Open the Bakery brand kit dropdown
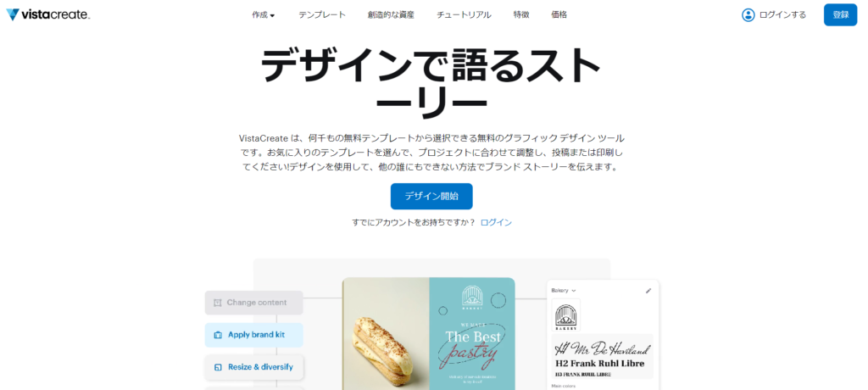This screenshot has height=390, width=868. (564, 290)
